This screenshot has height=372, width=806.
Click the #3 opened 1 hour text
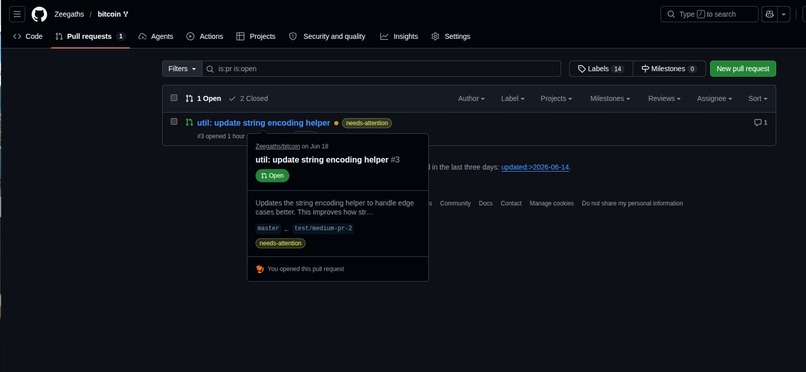pyautogui.click(x=221, y=136)
